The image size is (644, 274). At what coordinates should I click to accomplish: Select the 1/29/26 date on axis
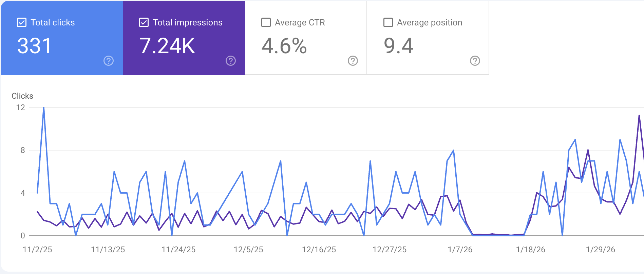coord(601,250)
